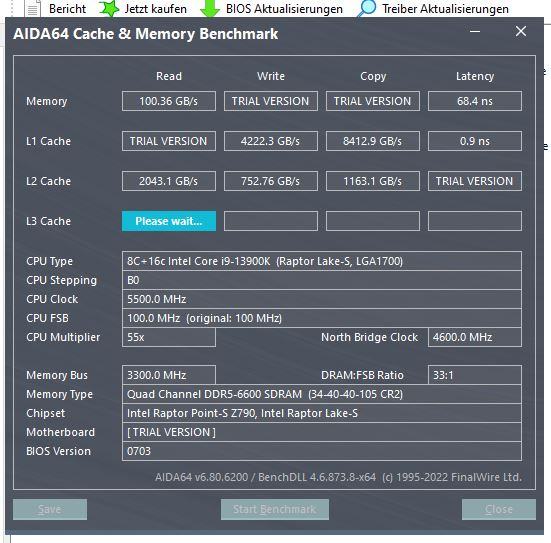The image size is (551, 543).
Task: Click the green arrow BIOS Aktualisierungen icon
Action: coord(209,9)
